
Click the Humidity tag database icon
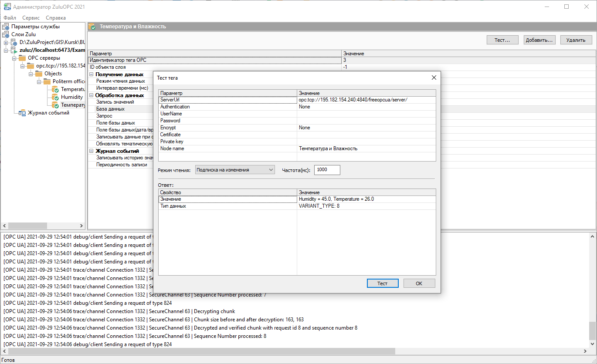pyautogui.click(x=55, y=97)
